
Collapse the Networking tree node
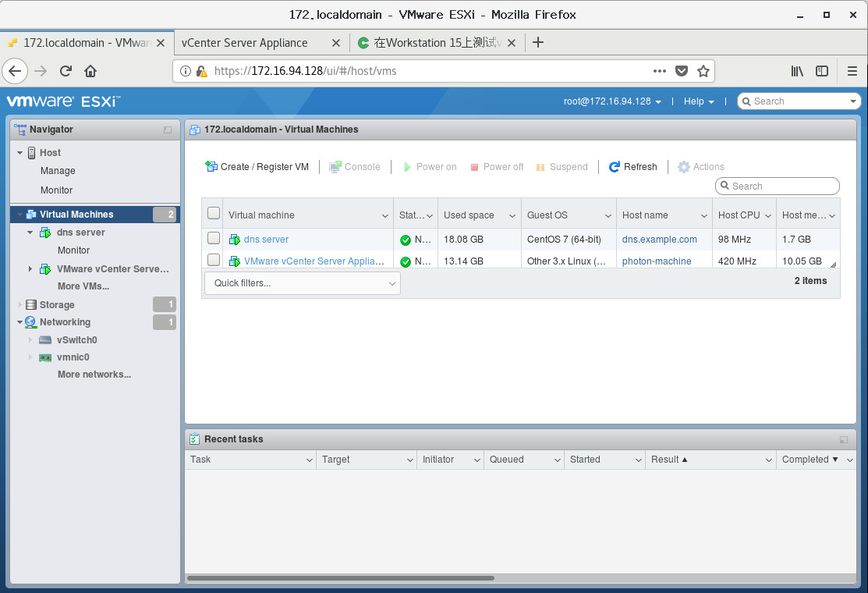click(x=20, y=322)
